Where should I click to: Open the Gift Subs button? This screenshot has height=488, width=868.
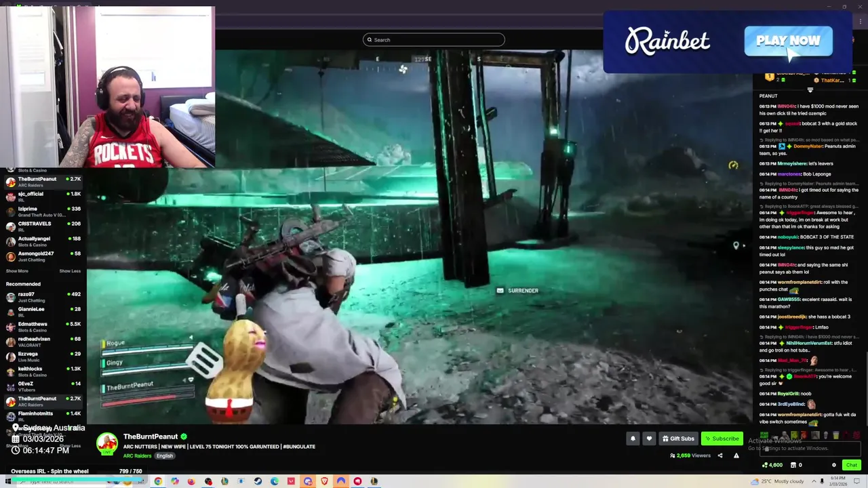(x=678, y=439)
